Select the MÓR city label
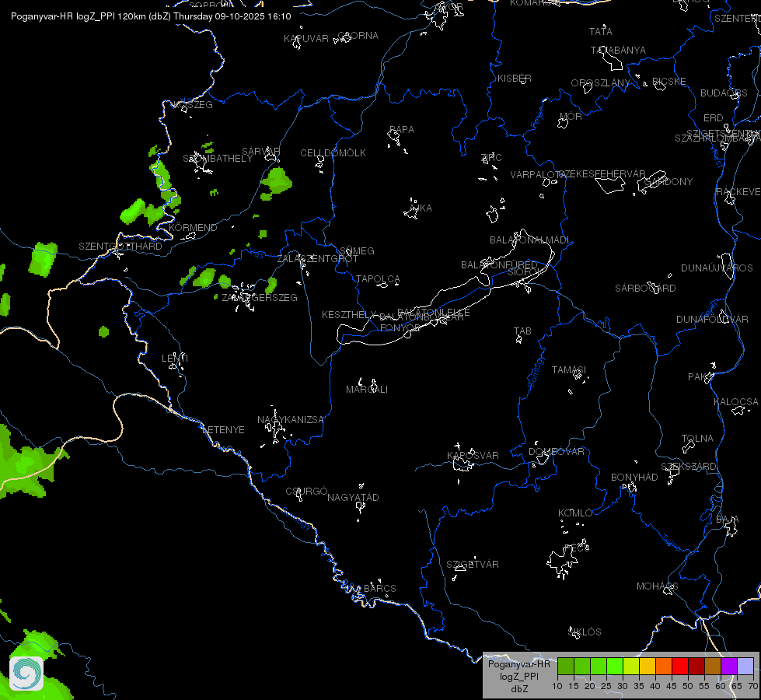 point(571,117)
